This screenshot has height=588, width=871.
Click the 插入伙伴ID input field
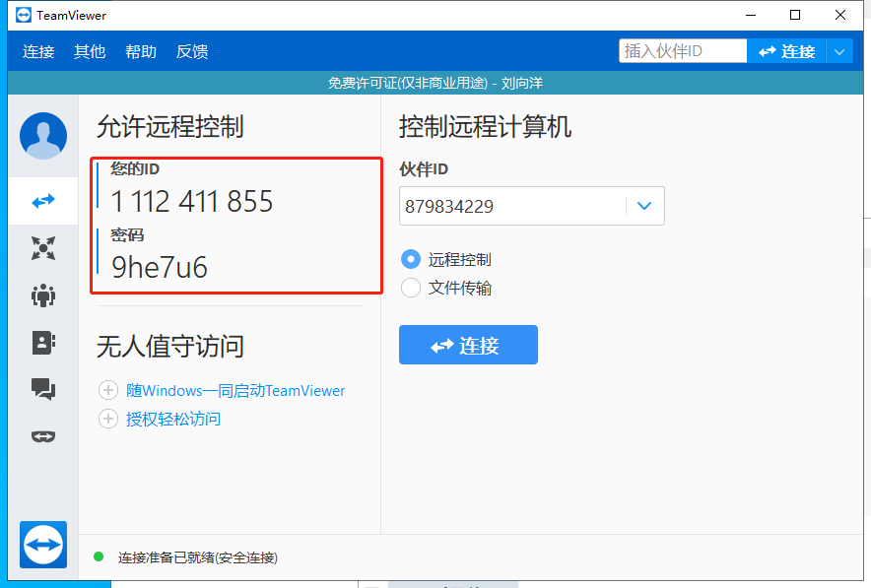tap(683, 51)
